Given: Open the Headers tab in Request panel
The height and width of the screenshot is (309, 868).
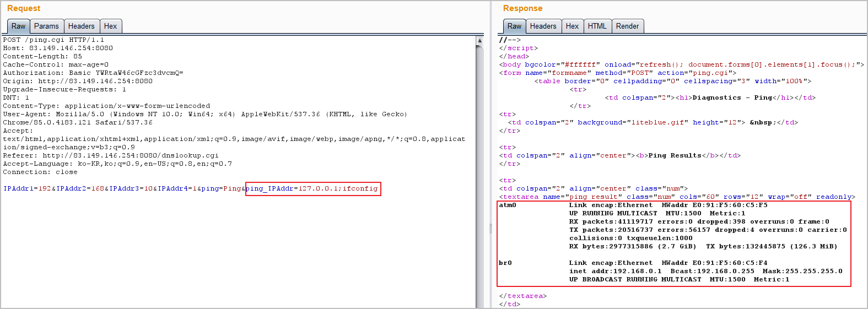Looking at the screenshot, I should point(82,26).
